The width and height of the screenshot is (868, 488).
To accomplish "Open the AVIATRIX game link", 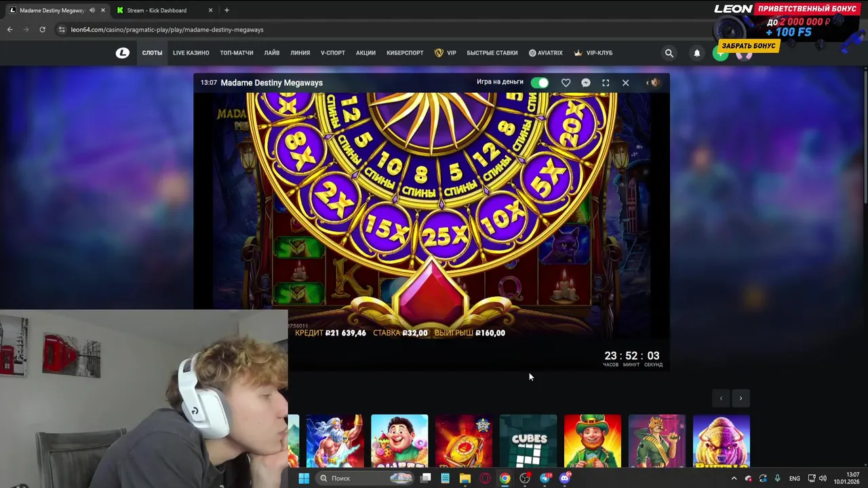I will pyautogui.click(x=546, y=53).
